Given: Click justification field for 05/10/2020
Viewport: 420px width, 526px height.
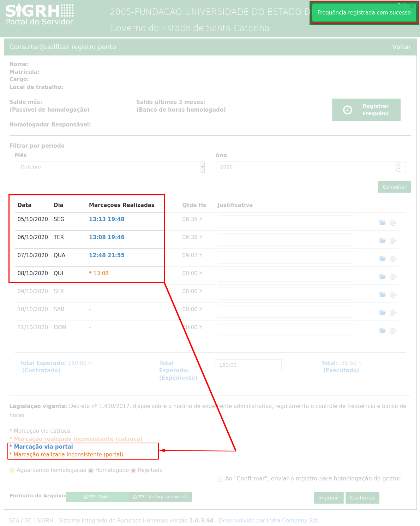Looking at the screenshot, I should point(285,221).
